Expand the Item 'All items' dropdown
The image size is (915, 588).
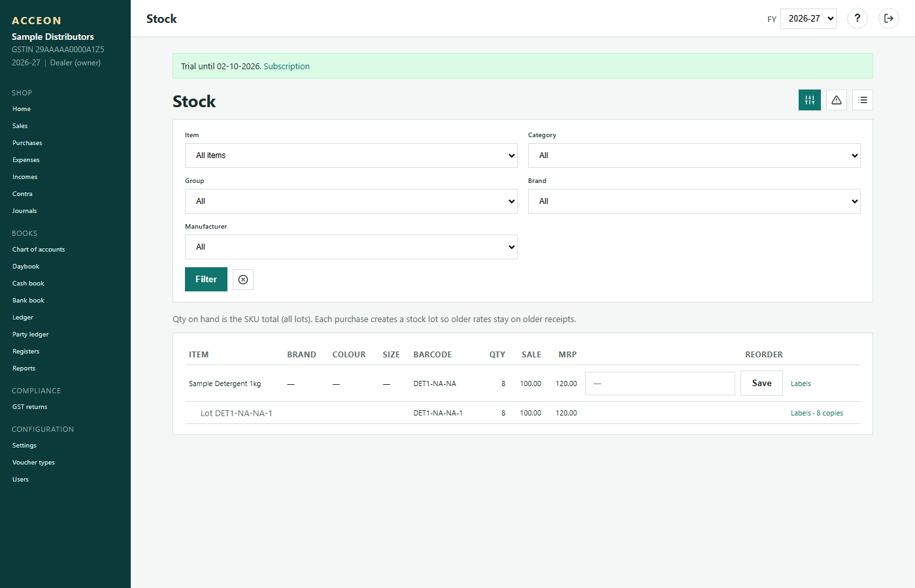coord(351,155)
